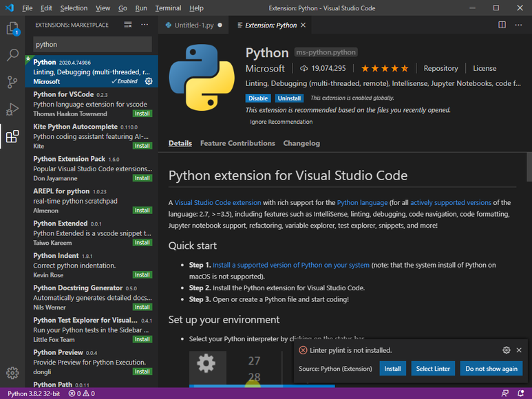
Task: Split the editor to the right
Action: [502, 25]
